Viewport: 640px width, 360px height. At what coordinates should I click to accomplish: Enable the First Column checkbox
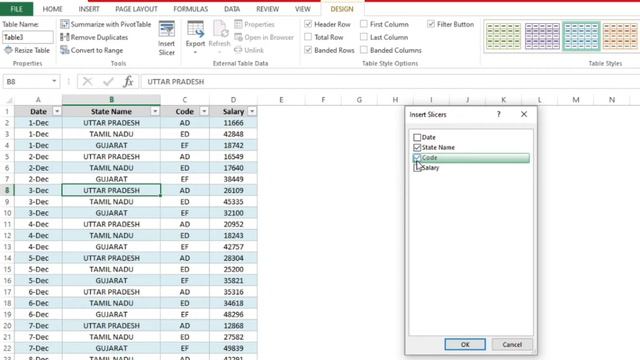click(364, 24)
